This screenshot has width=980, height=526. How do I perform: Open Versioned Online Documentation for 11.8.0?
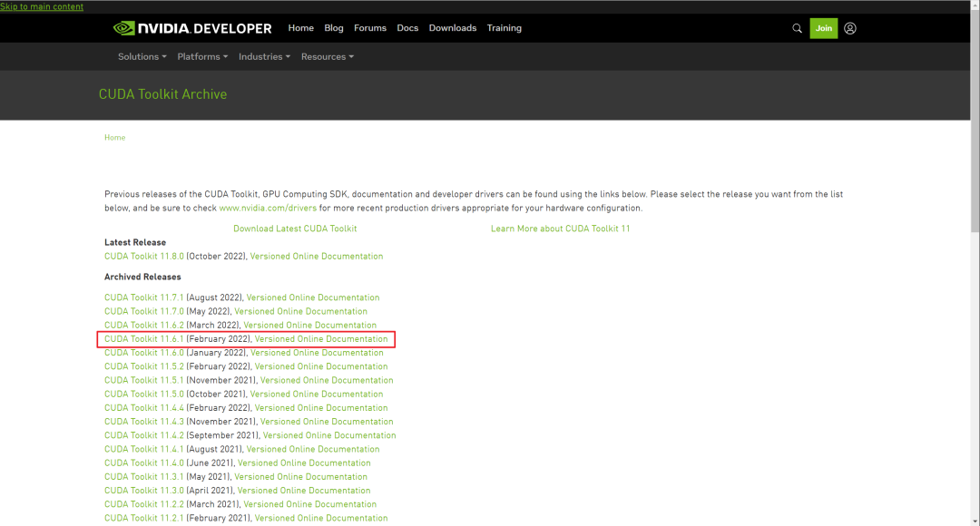coord(317,256)
